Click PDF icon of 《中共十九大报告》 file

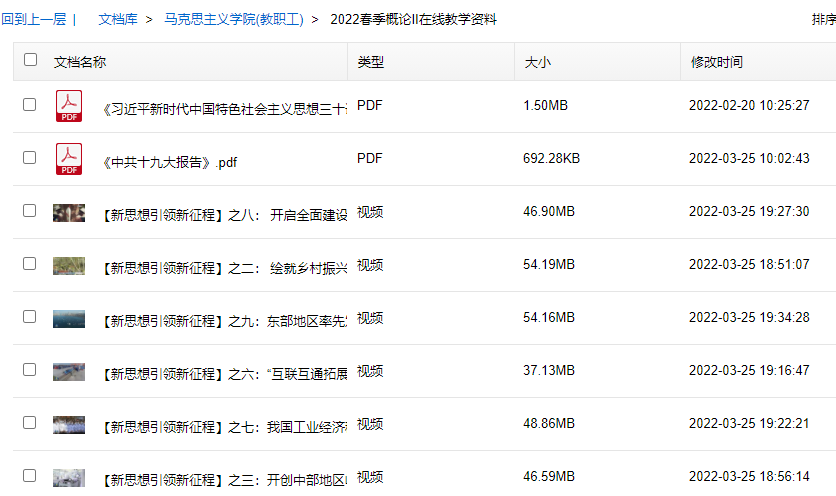click(69, 158)
